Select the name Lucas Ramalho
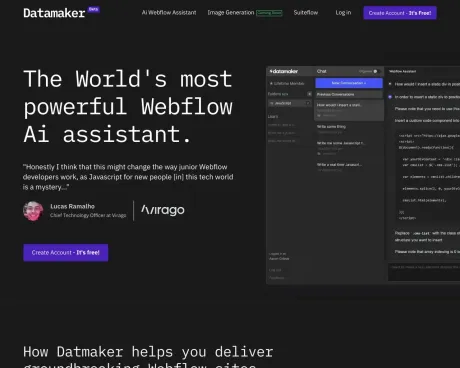This screenshot has width=460, height=368. point(72,206)
